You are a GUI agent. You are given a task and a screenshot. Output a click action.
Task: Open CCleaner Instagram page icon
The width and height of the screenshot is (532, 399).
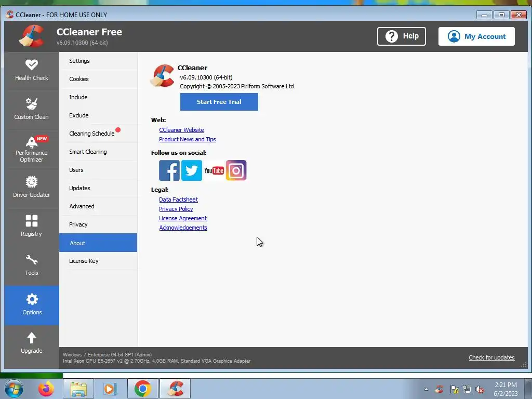(236, 170)
